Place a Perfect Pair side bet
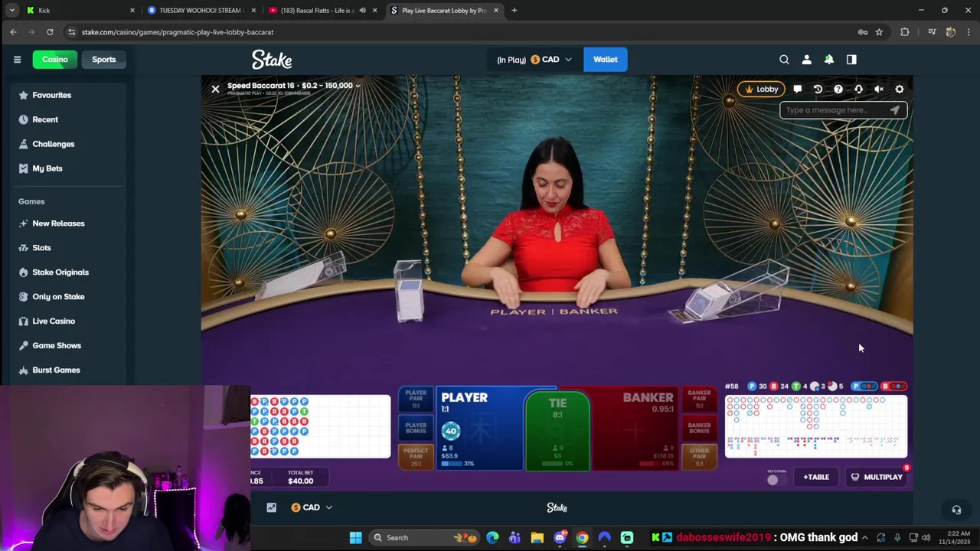The height and width of the screenshot is (551, 980). 416,457
